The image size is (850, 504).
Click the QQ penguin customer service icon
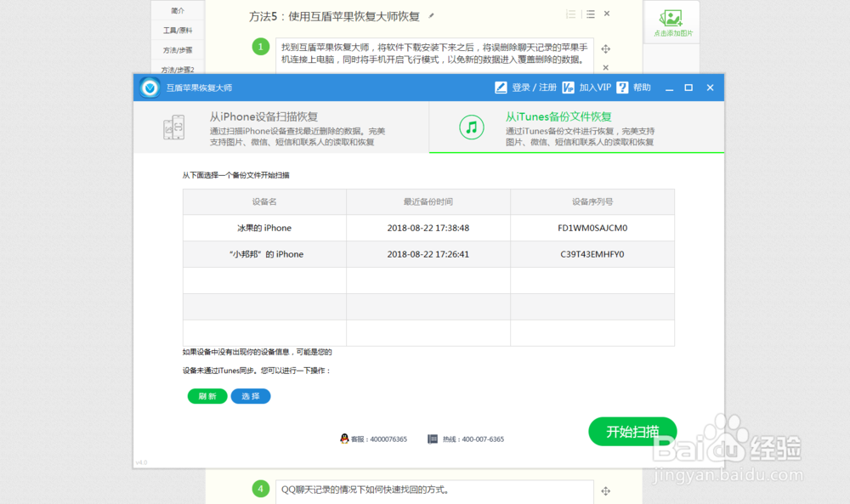[x=344, y=439]
